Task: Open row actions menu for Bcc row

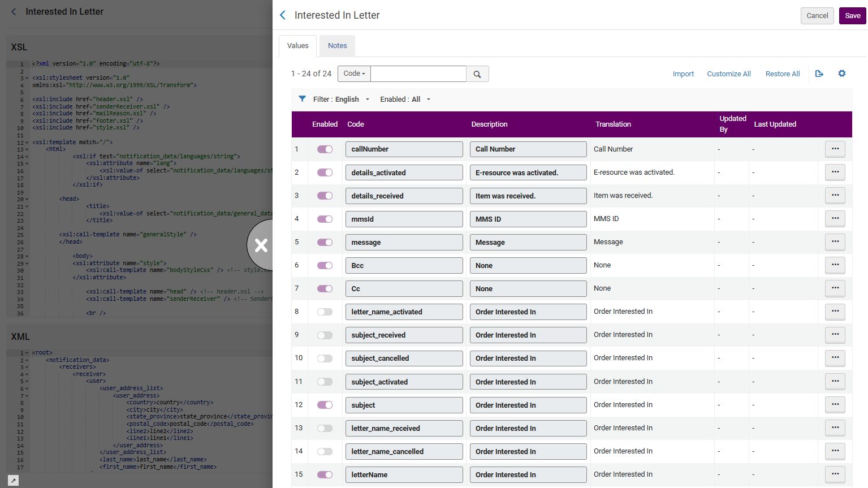Action: (835, 265)
